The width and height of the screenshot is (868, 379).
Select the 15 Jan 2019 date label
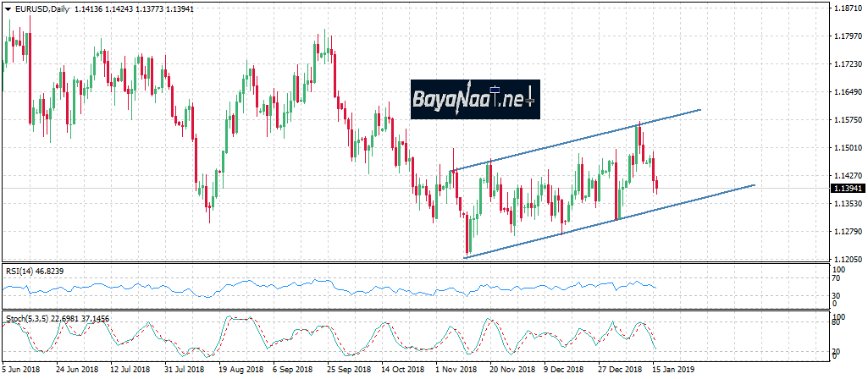[675, 370]
